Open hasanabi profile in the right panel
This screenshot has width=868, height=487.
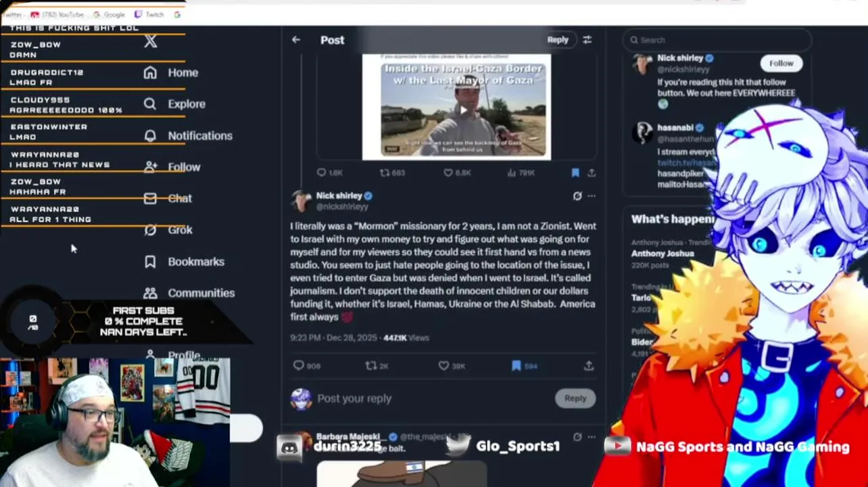tap(677, 127)
